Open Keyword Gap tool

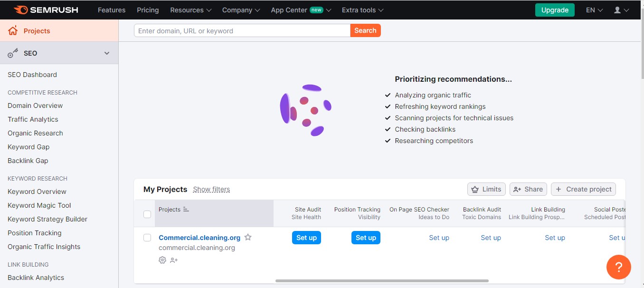coord(28,147)
